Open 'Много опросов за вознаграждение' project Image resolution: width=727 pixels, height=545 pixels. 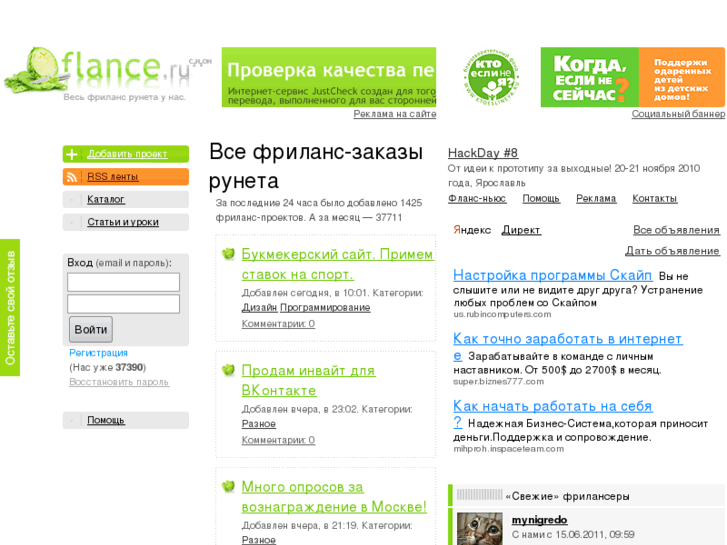[334, 497]
